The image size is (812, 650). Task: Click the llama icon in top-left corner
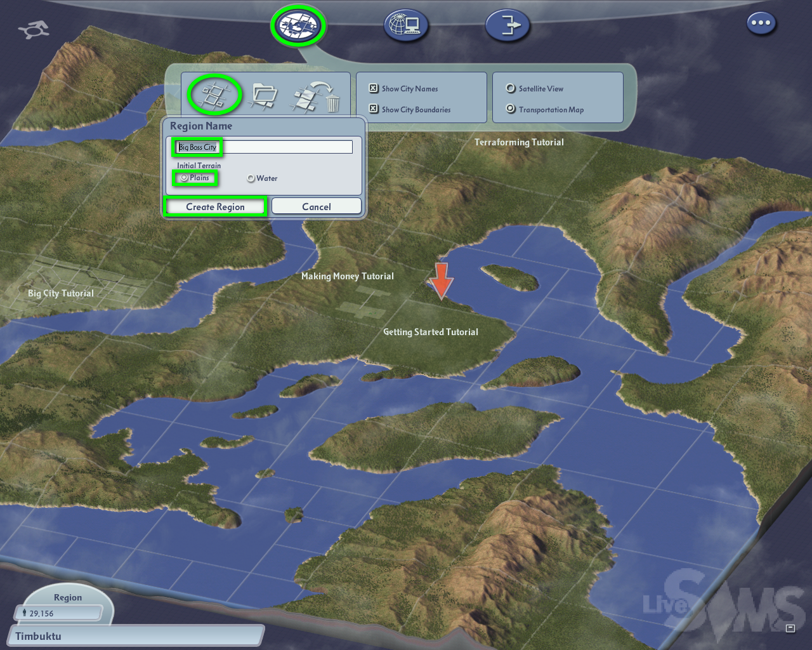tap(34, 29)
